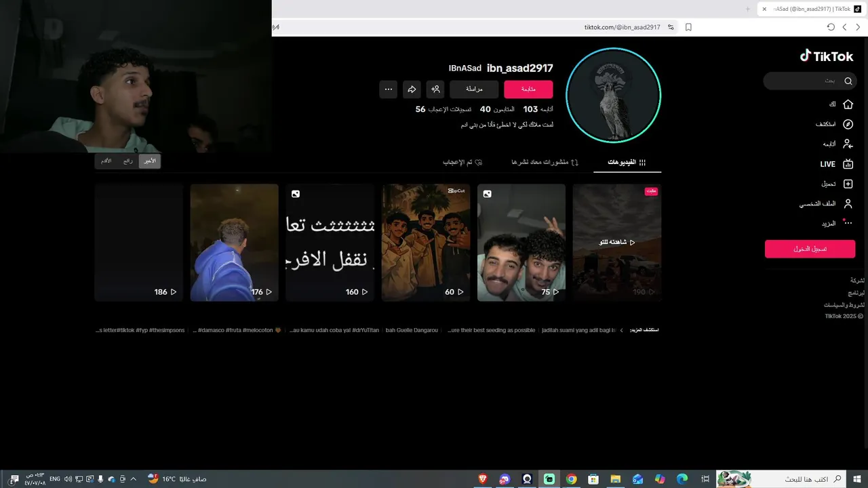This screenshot has width=868, height=488.
Task: Open a new browser tab with plus
Action: click(x=748, y=9)
